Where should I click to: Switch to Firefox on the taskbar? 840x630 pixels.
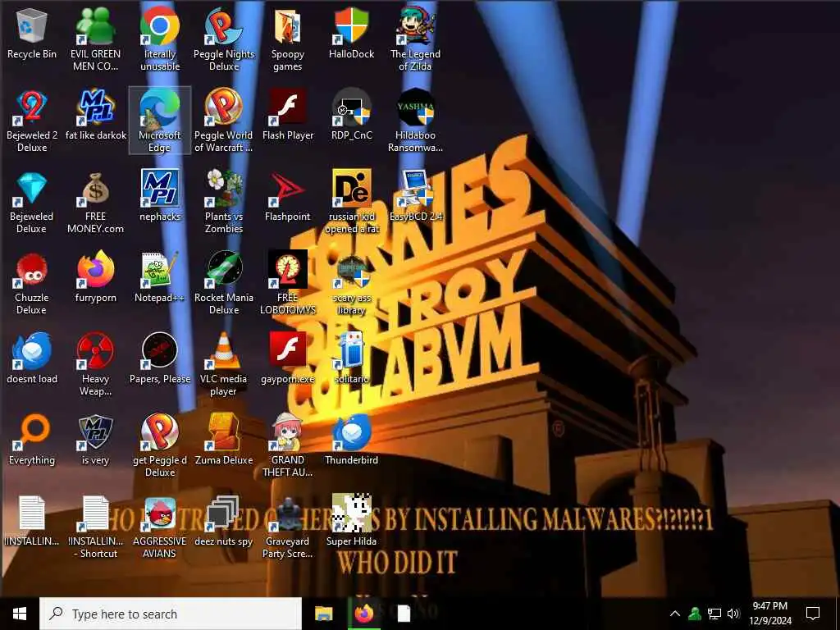click(364, 614)
